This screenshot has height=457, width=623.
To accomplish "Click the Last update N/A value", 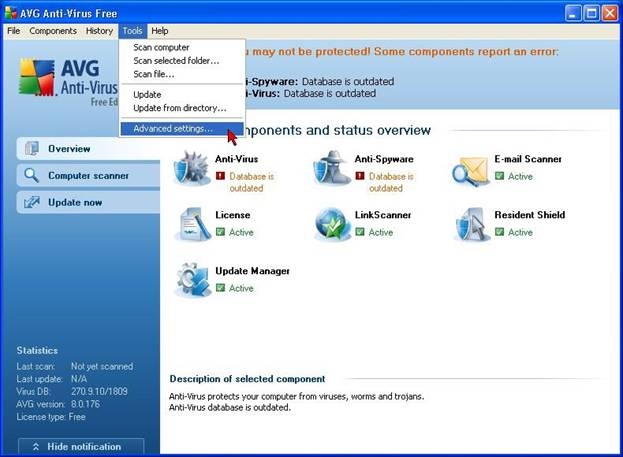I will (79, 379).
